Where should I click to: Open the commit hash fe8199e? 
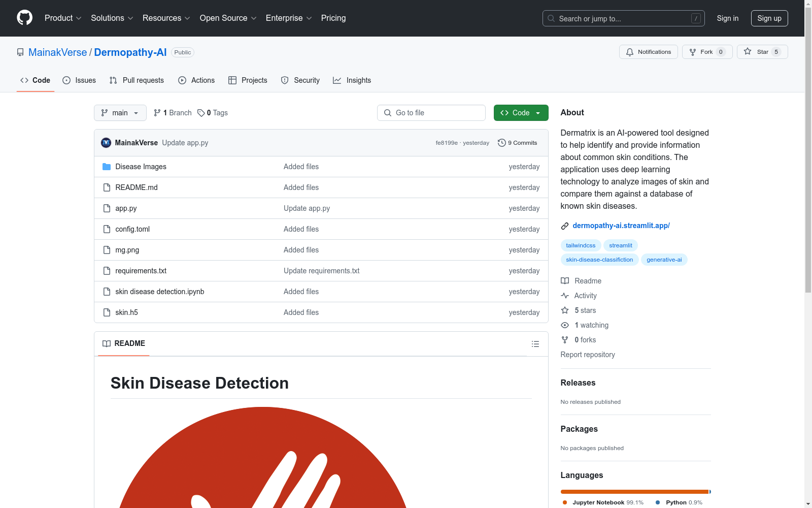[447, 143]
